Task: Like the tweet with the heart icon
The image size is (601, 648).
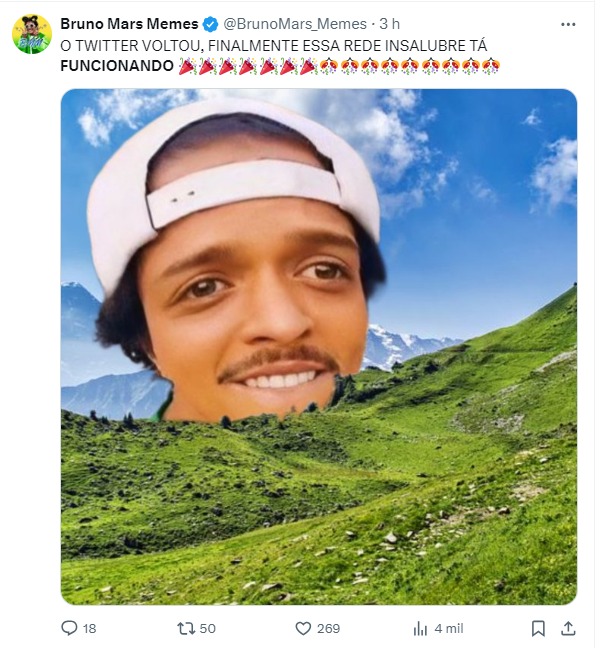Action: point(304,628)
